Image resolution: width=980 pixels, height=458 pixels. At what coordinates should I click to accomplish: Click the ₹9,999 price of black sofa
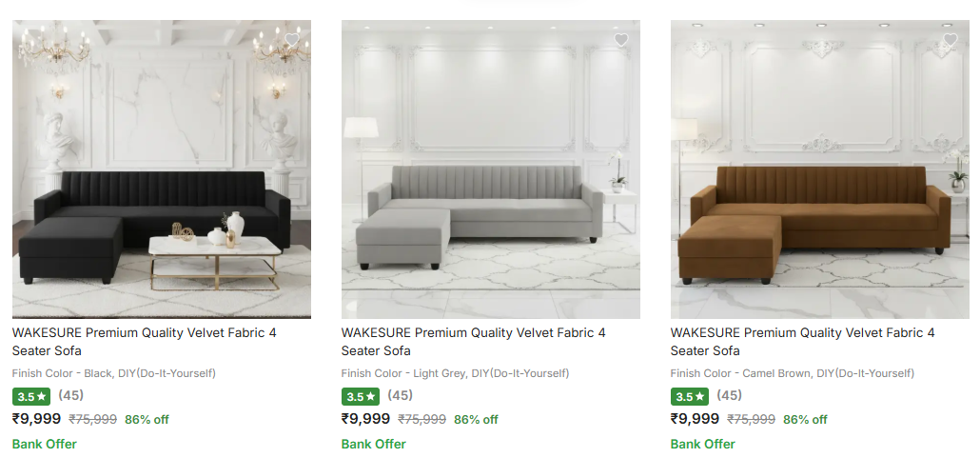[36, 419]
